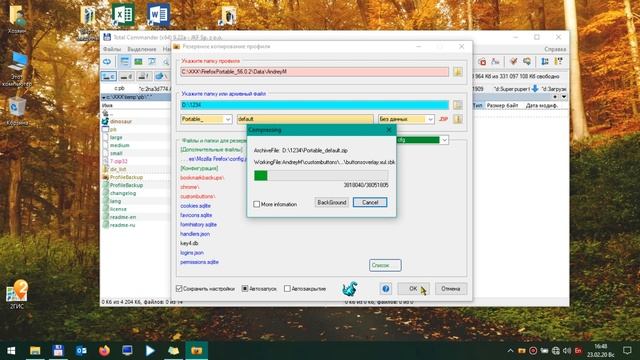This screenshot has width=640, height=360.
Task: Open the notification center in the system tray
Action: [x=627, y=350]
